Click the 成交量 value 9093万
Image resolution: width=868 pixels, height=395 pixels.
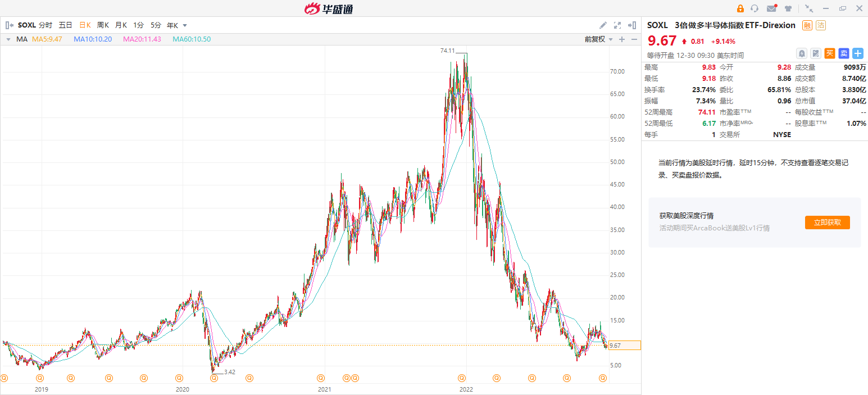click(855, 67)
